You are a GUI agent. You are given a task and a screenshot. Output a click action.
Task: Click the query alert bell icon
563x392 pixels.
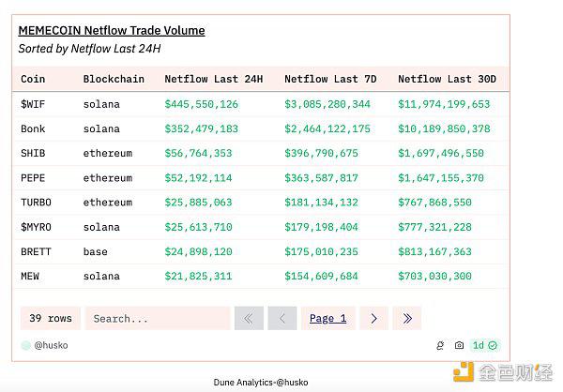point(440,345)
